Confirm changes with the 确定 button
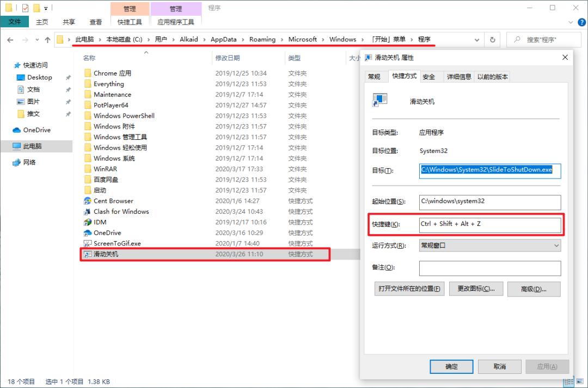 (x=451, y=366)
